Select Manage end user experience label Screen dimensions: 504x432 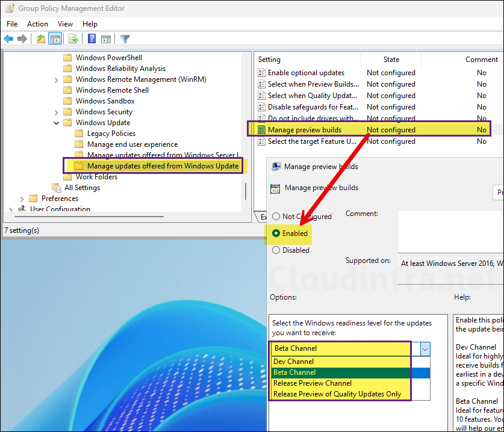click(x=132, y=144)
